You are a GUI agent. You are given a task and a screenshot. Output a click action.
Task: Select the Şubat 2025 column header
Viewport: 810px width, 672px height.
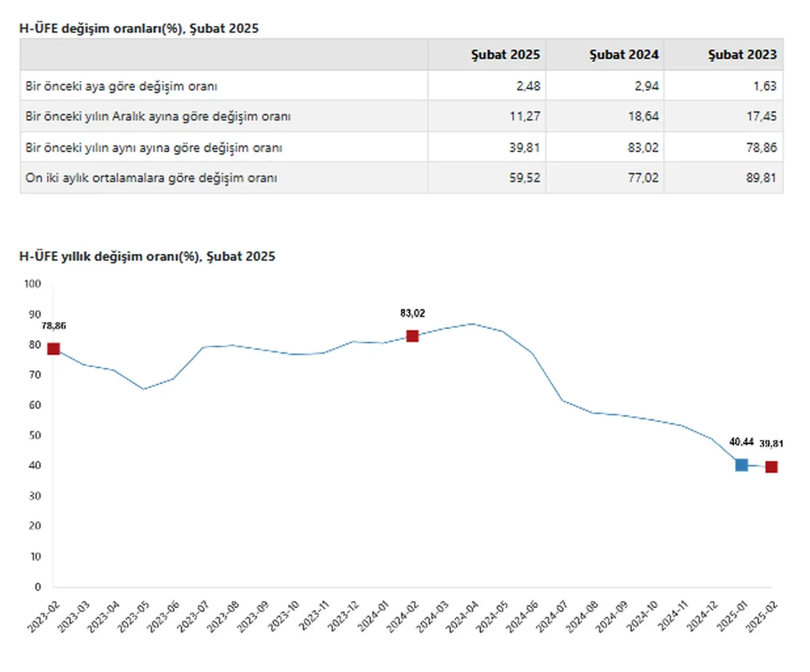tap(505, 55)
